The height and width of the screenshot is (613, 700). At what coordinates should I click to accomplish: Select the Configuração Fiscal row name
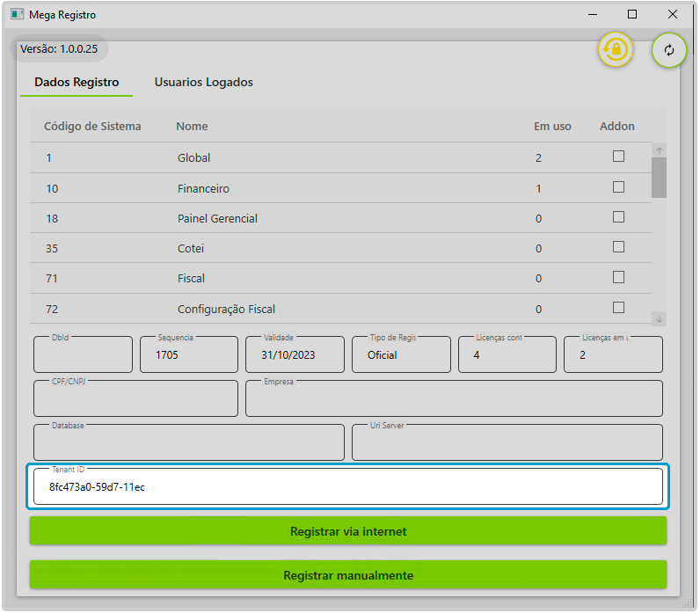[226, 309]
